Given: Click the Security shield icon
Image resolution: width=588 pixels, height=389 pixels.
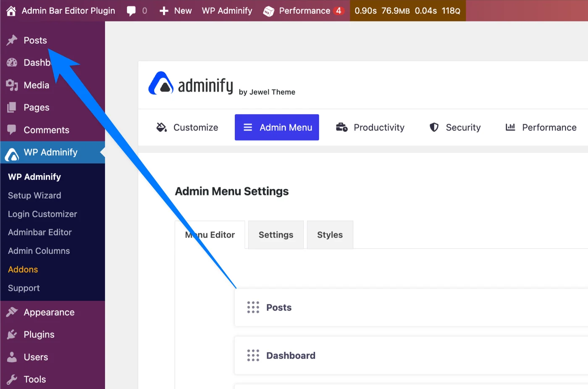Looking at the screenshot, I should click(x=433, y=127).
